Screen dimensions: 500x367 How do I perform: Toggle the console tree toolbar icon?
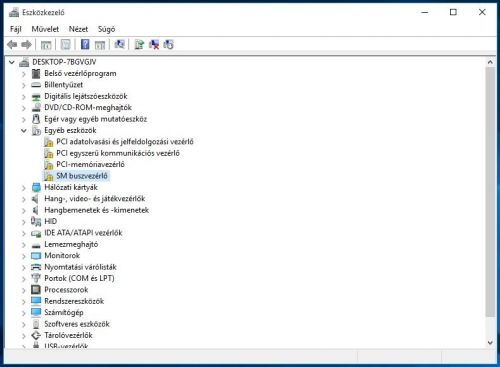46,44
